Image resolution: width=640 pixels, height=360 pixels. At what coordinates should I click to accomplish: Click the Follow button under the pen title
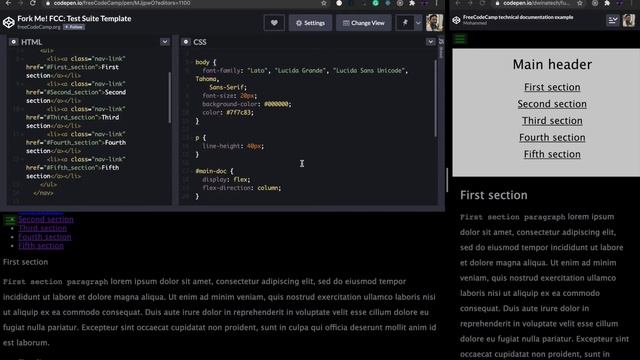click(x=74, y=27)
